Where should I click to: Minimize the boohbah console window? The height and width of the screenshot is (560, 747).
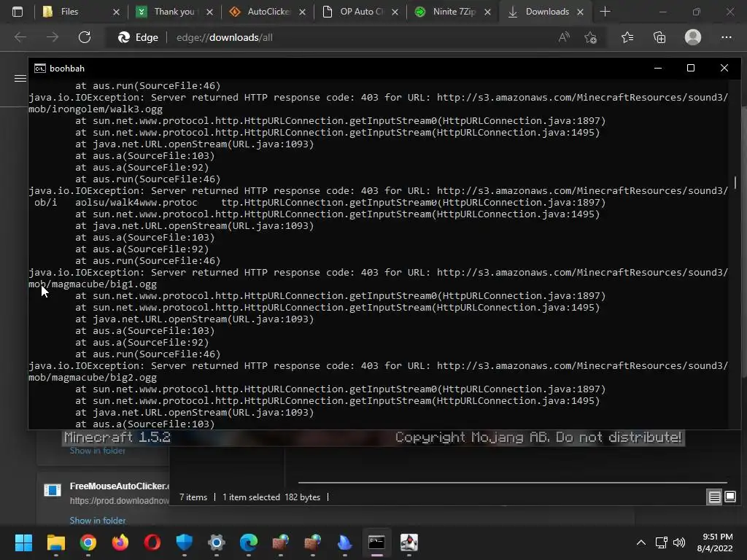point(658,68)
